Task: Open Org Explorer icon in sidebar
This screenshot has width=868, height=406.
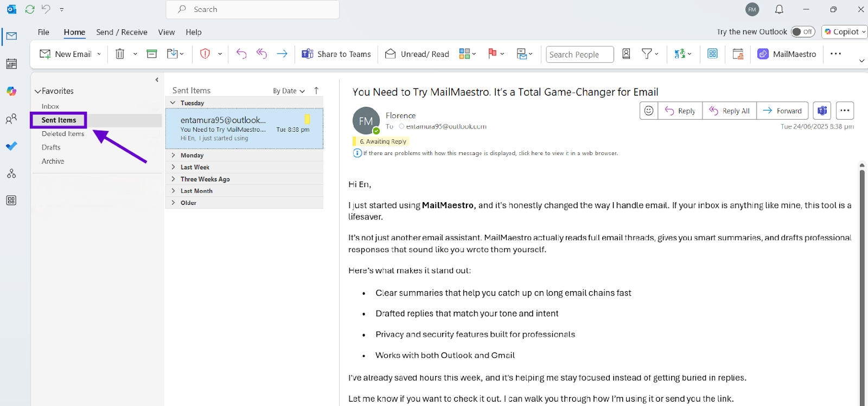Action: point(11,173)
